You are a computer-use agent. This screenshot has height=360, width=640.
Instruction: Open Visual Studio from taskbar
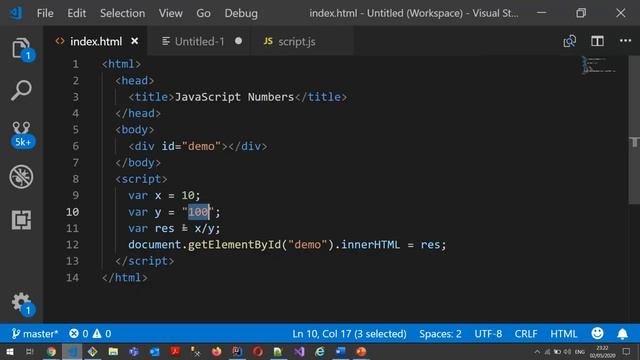coord(299,351)
